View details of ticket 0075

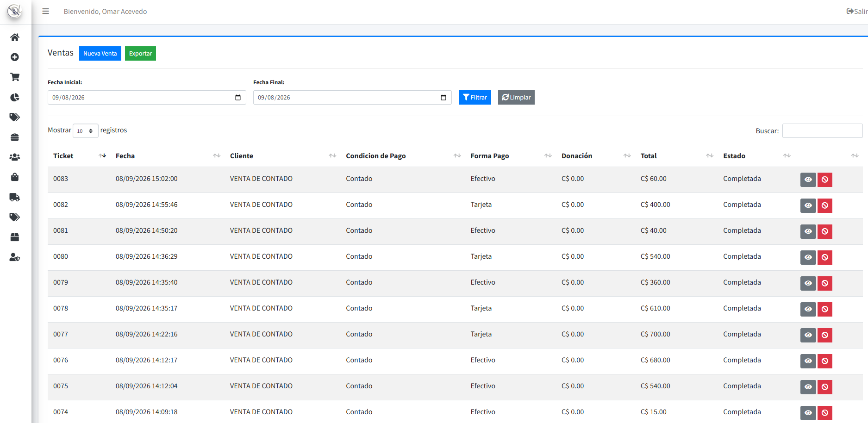click(x=808, y=387)
